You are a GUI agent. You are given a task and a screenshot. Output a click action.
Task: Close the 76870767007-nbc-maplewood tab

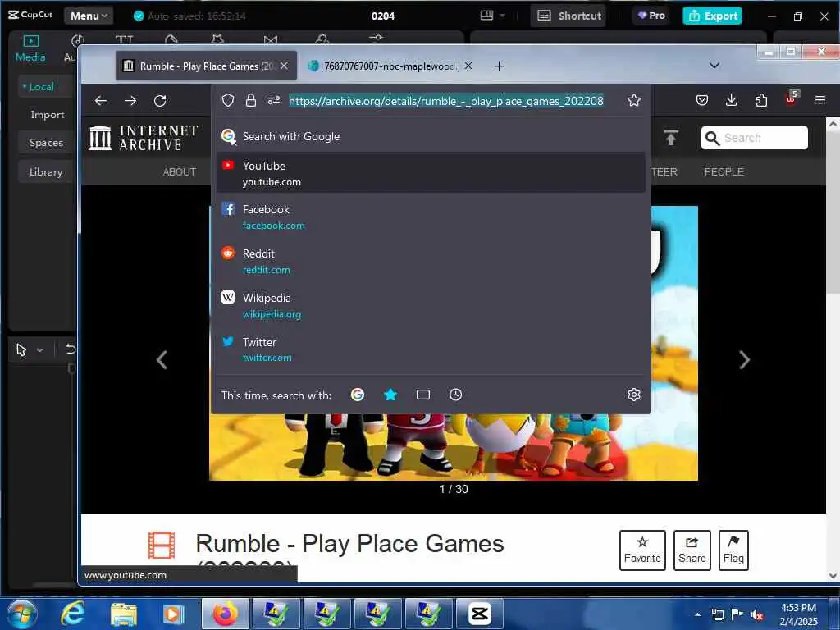point(468,66)
